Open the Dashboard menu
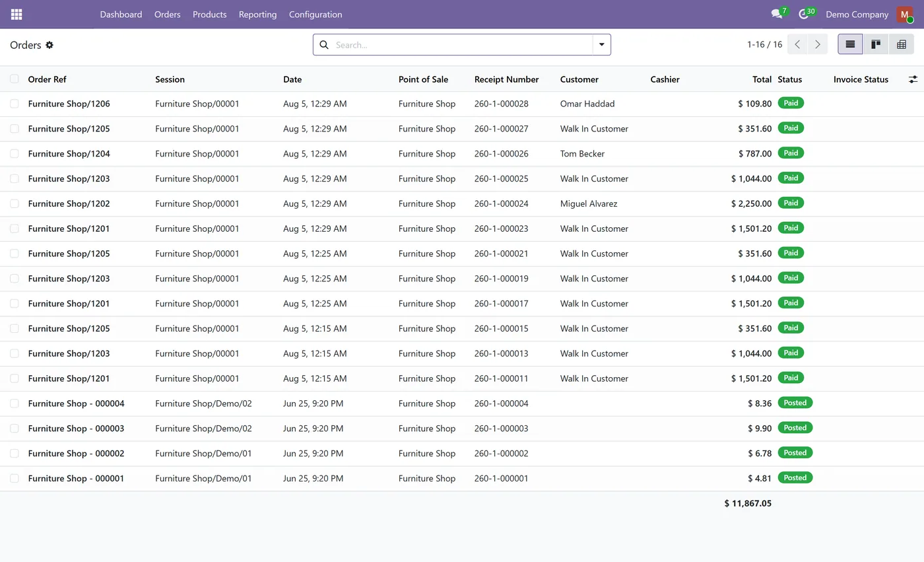 [121, 14]
